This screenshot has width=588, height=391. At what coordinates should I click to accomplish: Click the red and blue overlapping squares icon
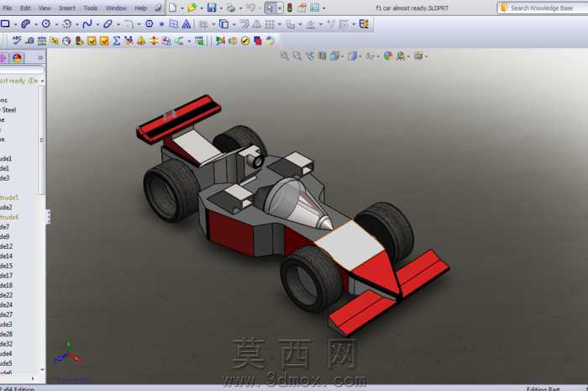(x=258, y=40)
